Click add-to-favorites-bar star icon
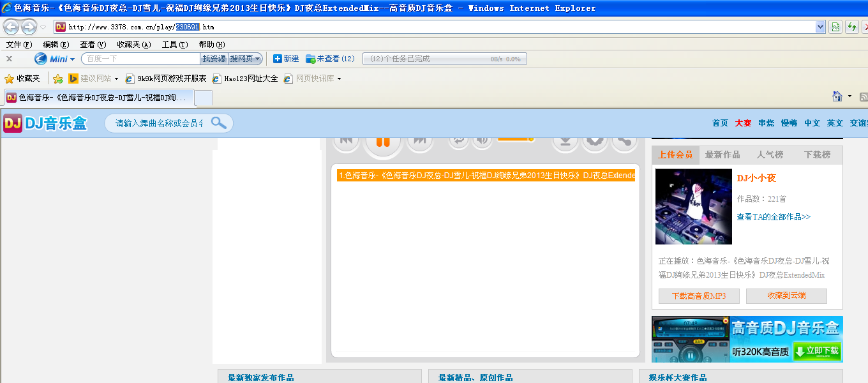Screen dimensions: 868x383 coord(58,79)
